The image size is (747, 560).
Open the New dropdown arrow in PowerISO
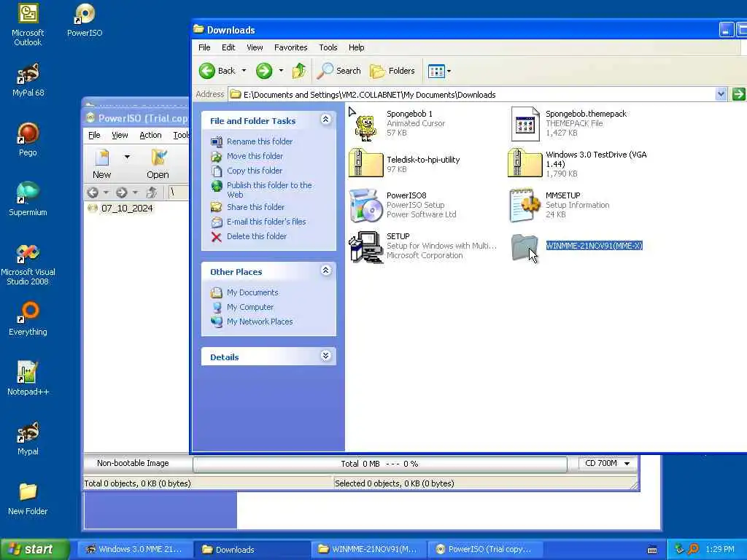tap(127, 157)
